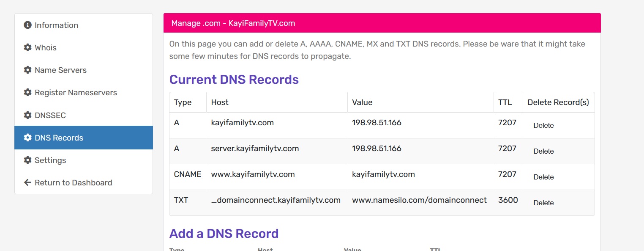Click the 'Add a DNS Record' heading
644x251 pixels.
tap(224, 234)
